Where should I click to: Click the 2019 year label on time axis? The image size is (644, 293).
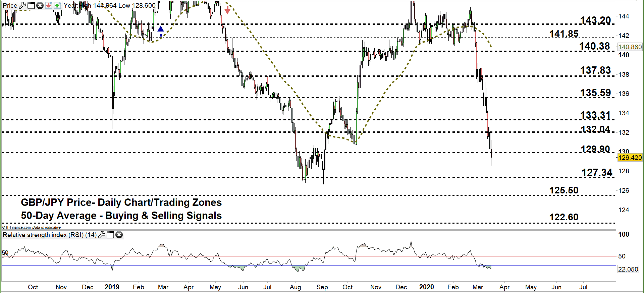pos(112,287)
